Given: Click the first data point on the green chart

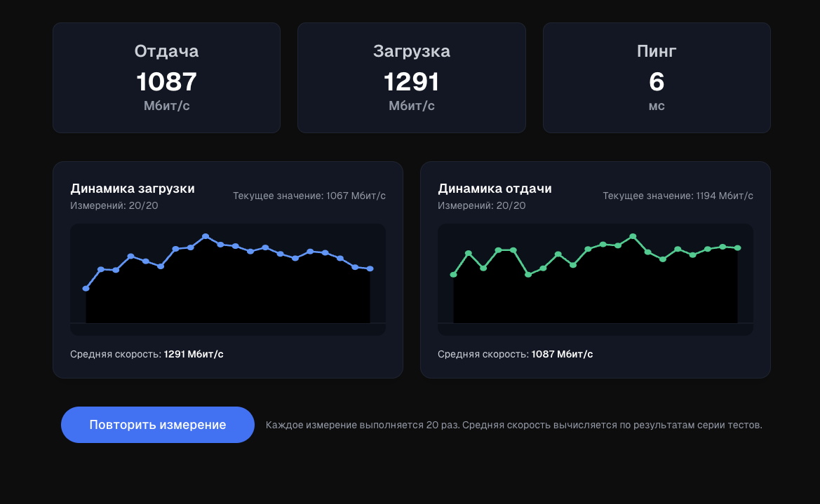Looking at the screenshot, I should coord(454,275).
